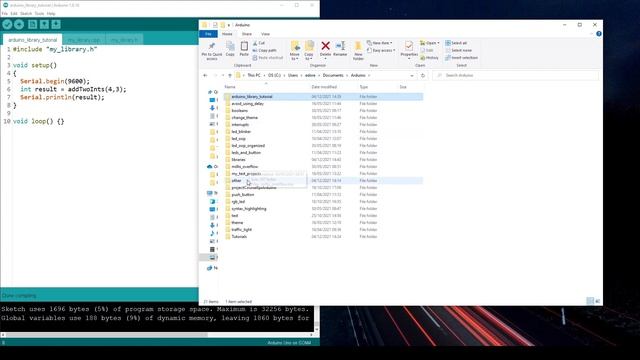This screenshot has height=360, width=640.
Task: Click Documents in the address bar path
Action: point(333,76)
